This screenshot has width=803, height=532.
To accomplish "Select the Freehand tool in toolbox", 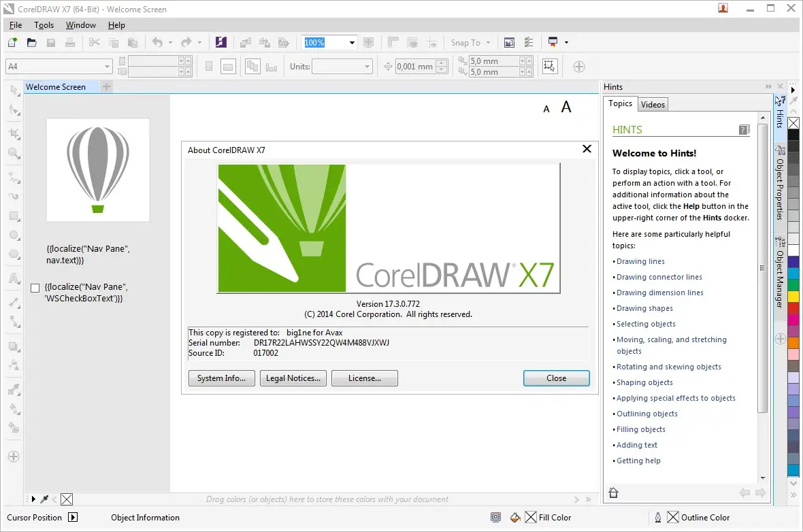I will pos(14,177).
